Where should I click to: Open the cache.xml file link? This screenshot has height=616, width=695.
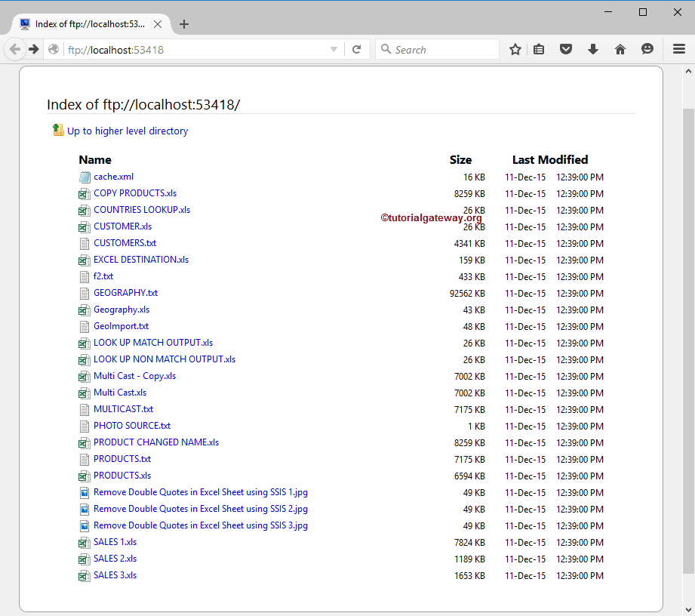point(113,177)
